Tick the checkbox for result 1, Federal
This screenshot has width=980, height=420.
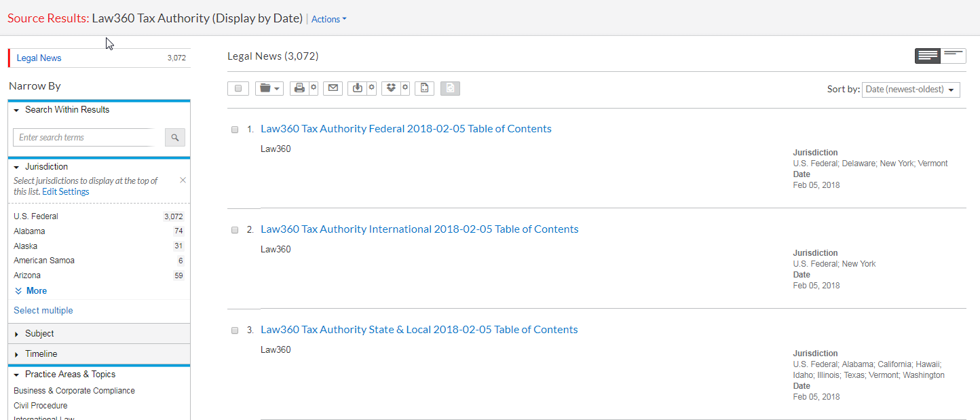pos(235,130)
